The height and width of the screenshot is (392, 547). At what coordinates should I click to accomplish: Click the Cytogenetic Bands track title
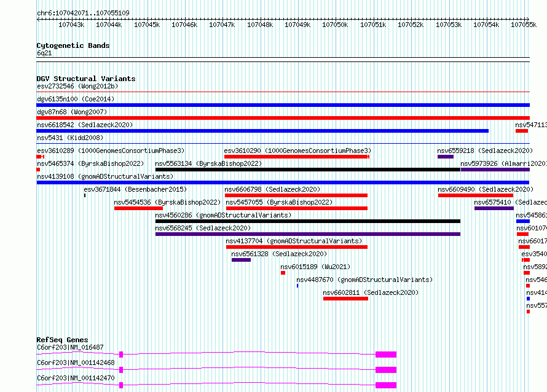73,45
